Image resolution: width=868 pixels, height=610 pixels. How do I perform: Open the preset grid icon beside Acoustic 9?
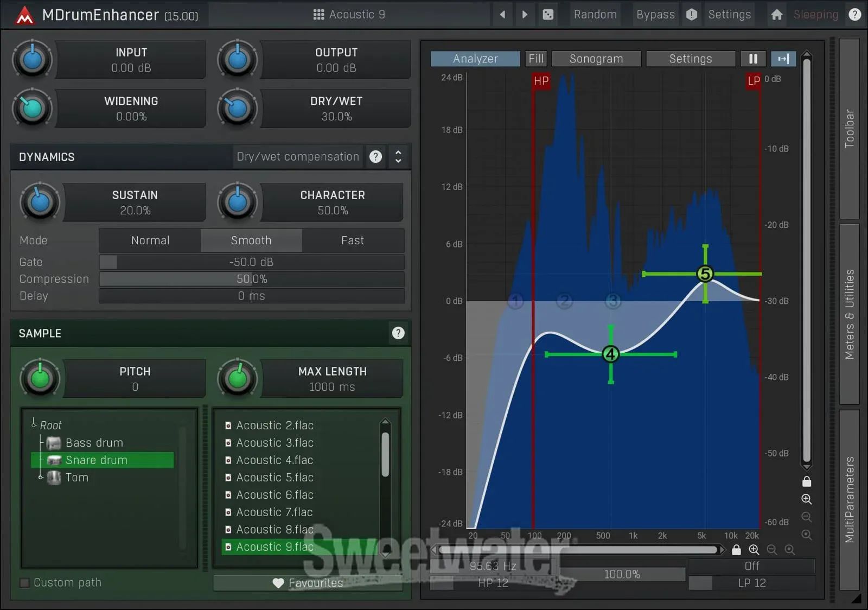(x=318, y=15)
